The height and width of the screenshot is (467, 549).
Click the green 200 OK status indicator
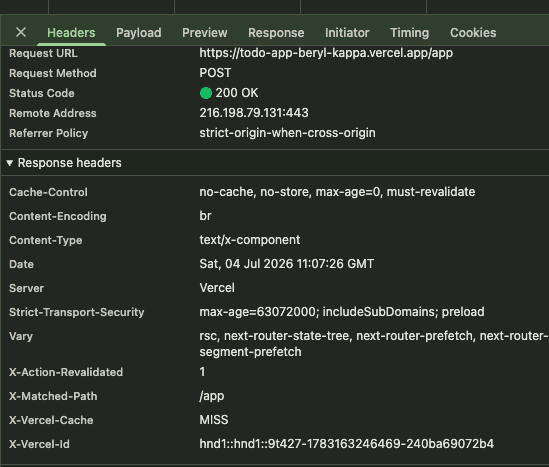[206, 93]
